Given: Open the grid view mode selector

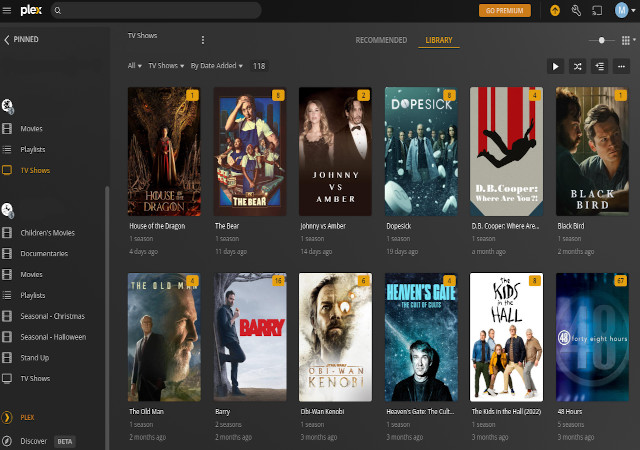Looking at the screenshot, I should tap(627, 40).
